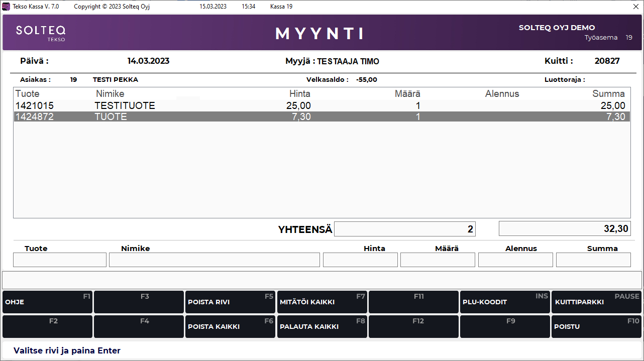Click the Solteq Tekso logo
644x361 pixels.
[x=41, y=33]
